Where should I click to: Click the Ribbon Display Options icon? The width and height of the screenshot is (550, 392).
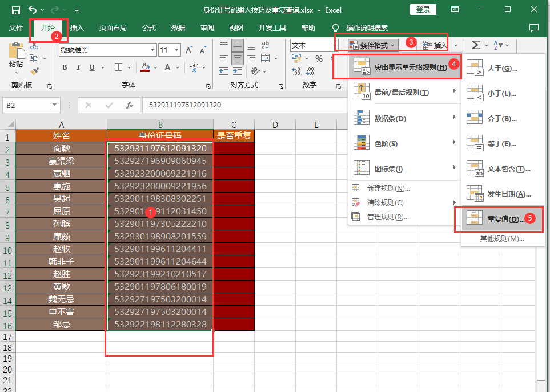[x=455, y=10]
